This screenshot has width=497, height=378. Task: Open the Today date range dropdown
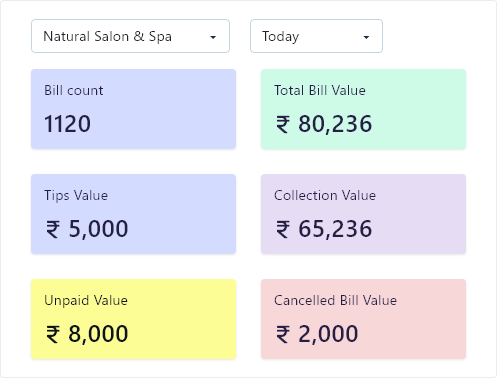pos(316,36)
